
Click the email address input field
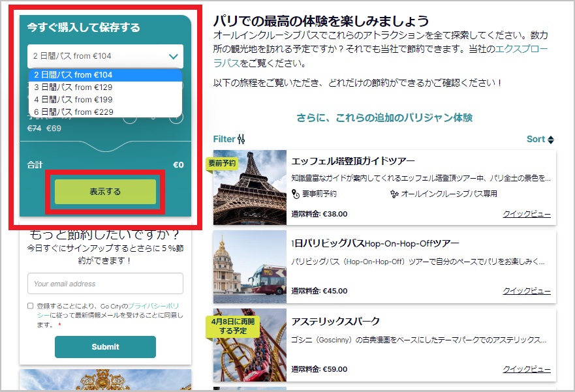105,284
